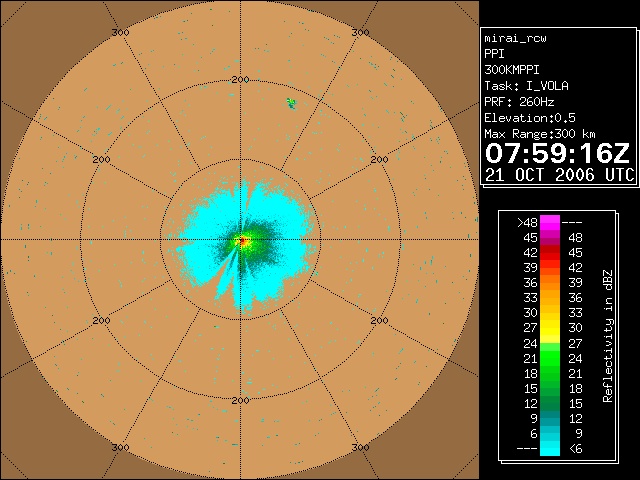The width and height of the screenshot is (640, 480).
Task: Click the 300KMPPI product label
Action: [x=512, y=70]
